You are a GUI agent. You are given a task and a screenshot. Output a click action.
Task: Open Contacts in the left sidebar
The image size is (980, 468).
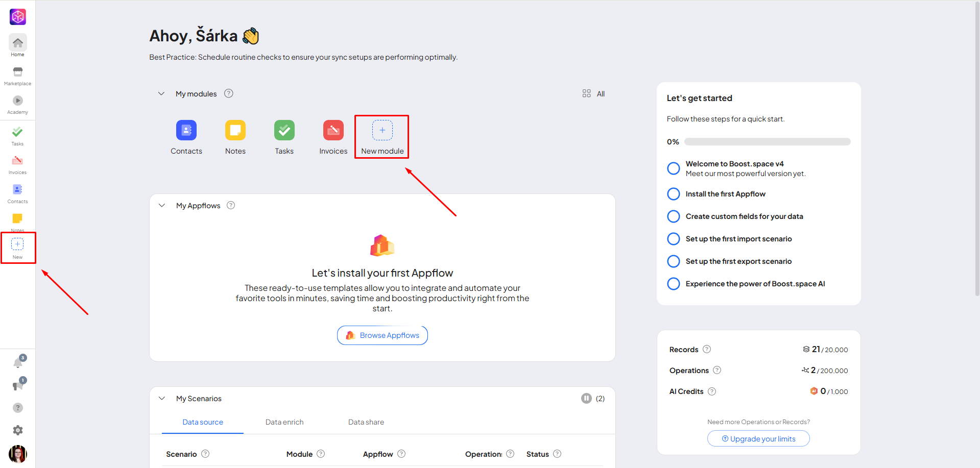pos(18,194)
